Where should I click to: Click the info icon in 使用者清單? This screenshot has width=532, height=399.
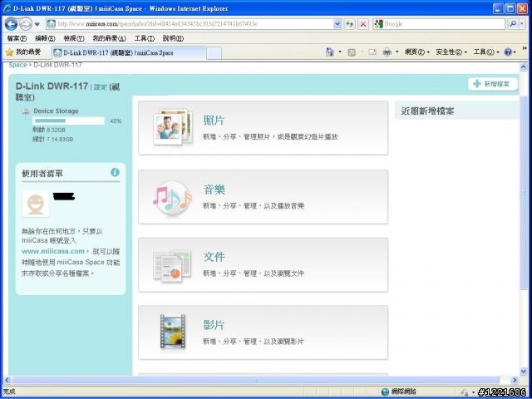(115, 172)
